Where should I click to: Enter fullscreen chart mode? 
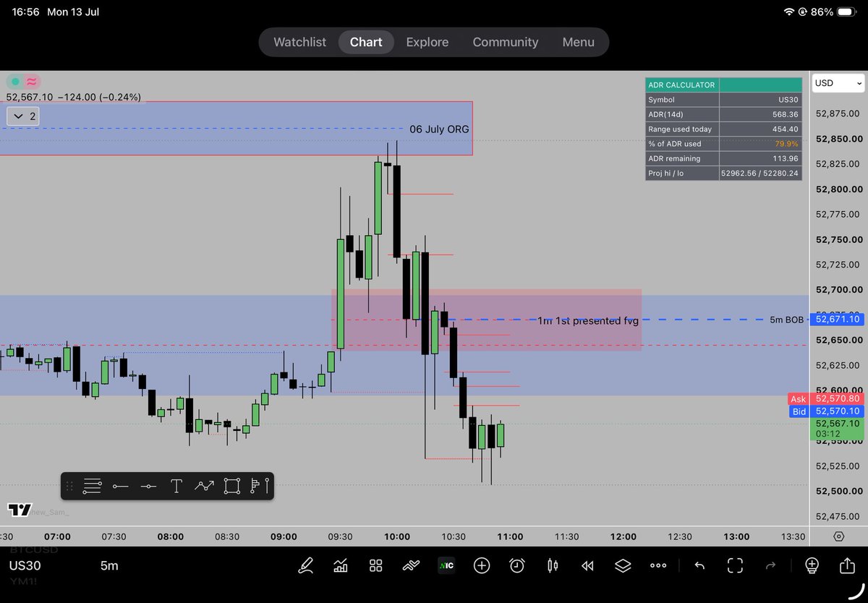pyautogui.click(x=735, y=565)
